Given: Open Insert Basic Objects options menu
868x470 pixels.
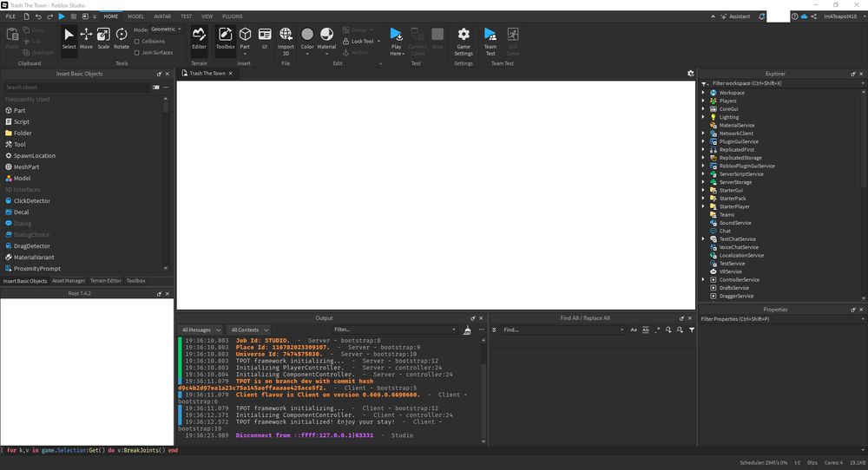Looking at the screenshot, I should (166, 88).
